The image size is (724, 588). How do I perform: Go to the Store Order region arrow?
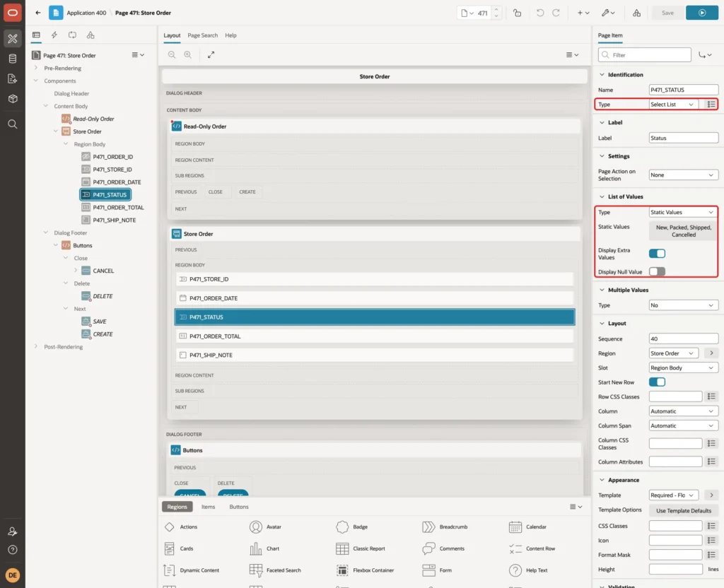coord(711,353)
